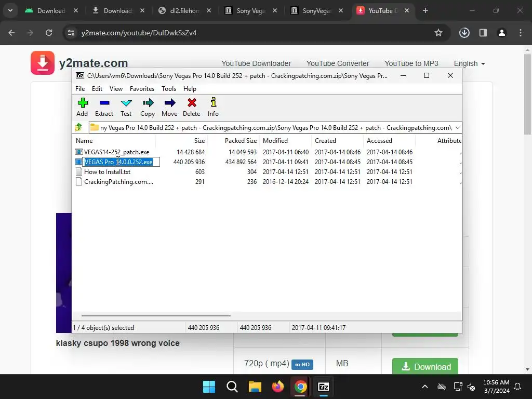This screenshot has width=532, height=399.
Task: Open the Edit menu in 7-Zip
Action: pos(97,88)
